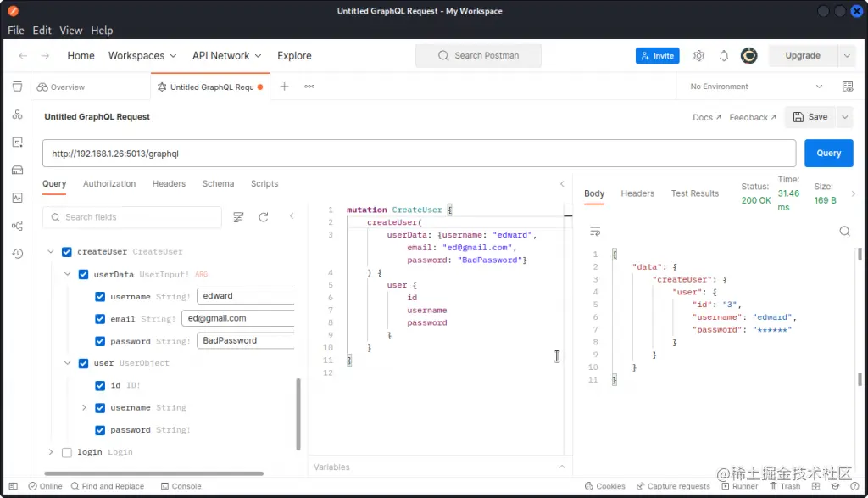Uncheck the id field checkbox
868x498 pixels.
click(x=100, y=385)
